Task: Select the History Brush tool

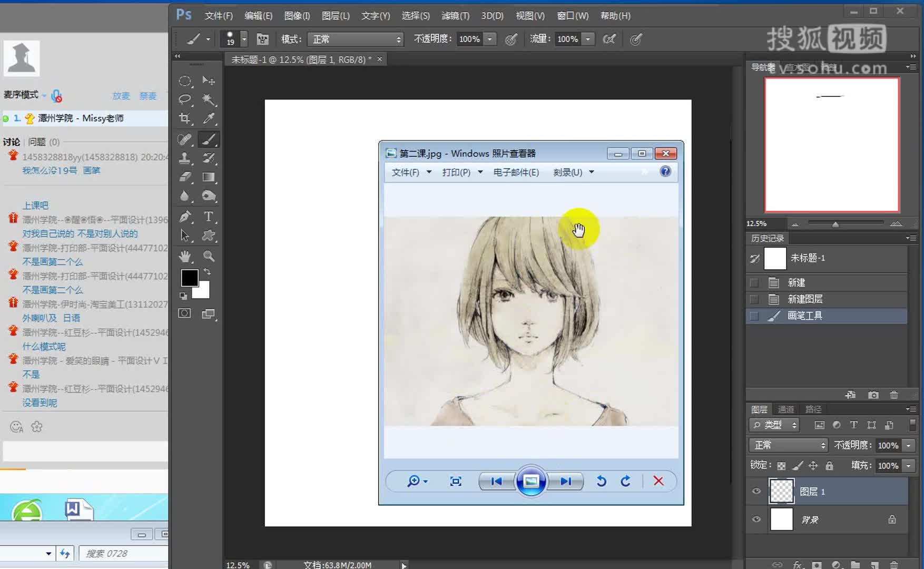Action: (x=209, y=158)
